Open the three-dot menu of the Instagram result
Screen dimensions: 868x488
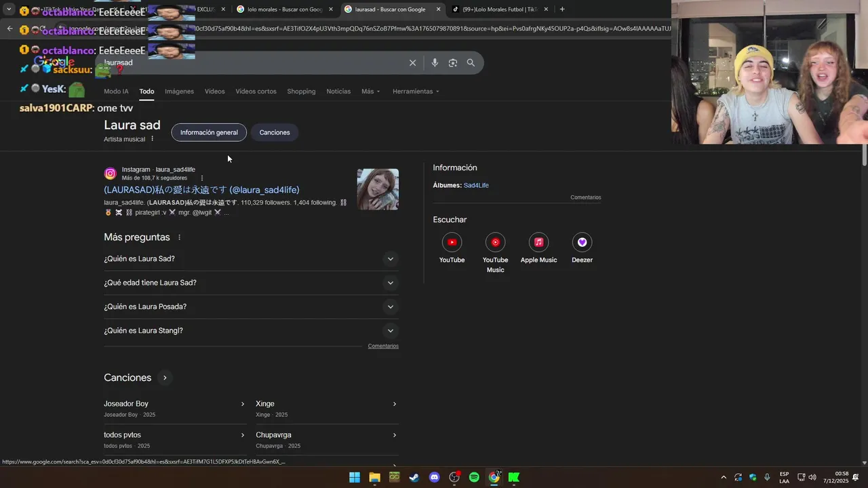[x=201, y=178]
